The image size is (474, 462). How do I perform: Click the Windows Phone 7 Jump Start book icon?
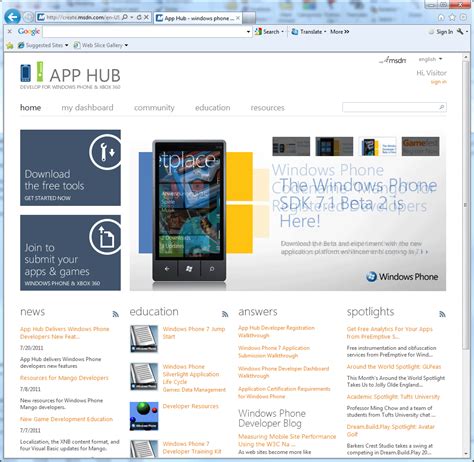pos(144,339)
